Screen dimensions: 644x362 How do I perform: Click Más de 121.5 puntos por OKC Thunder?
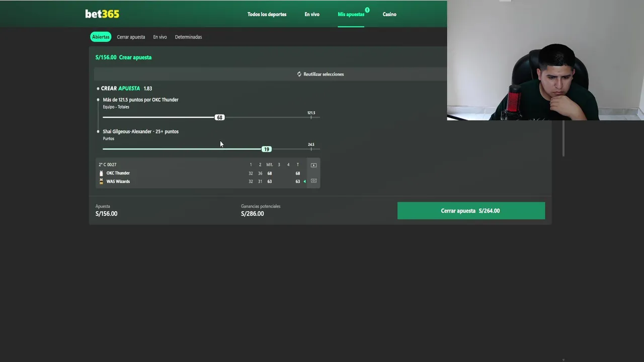140,100
